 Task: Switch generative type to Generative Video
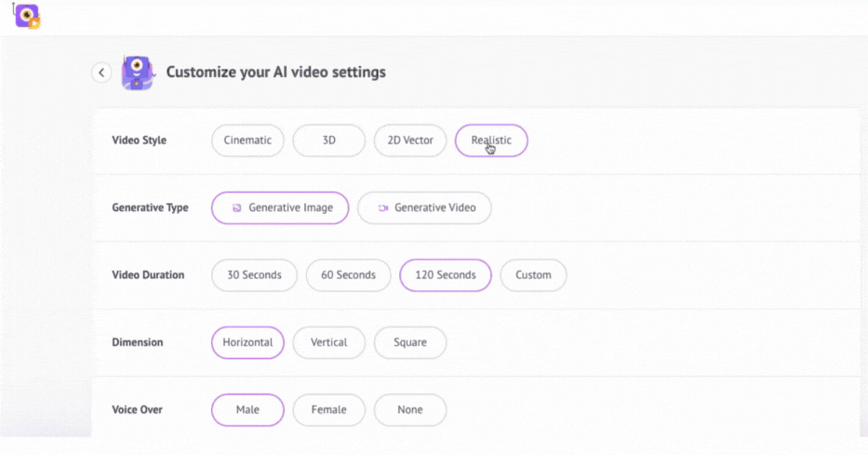pyautogui.click(x=424, y=208)
